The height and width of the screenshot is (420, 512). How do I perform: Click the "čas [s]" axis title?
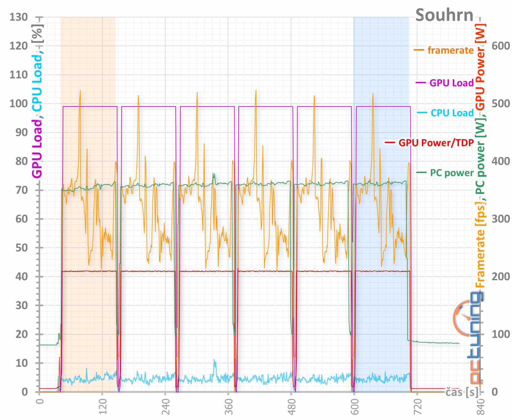[x=462, y=392]
